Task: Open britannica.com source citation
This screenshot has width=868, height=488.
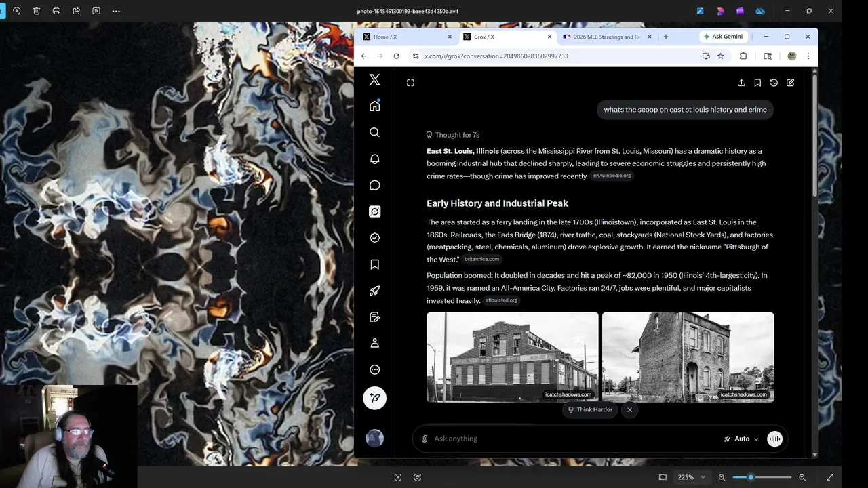Action: coord(481,259)
